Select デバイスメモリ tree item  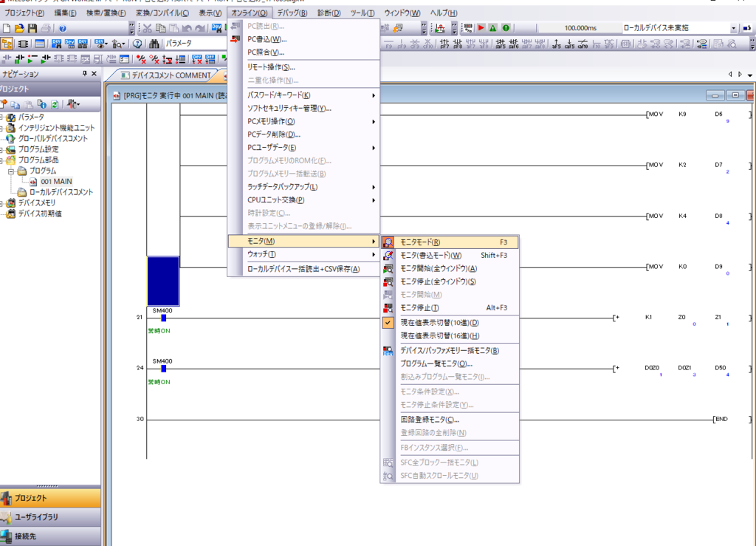[37, 203]
